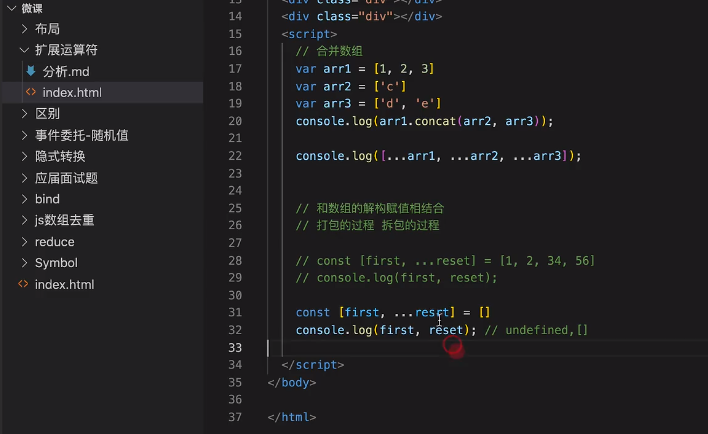This screenshot has height=434, width=708.
Task: Expand the 布局 folder chevron
Action: click(x=24, y=29)
